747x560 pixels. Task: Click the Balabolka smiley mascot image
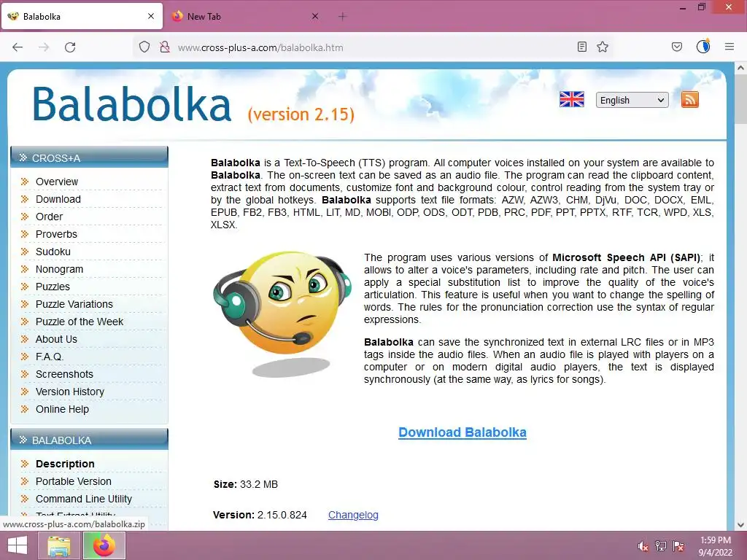coord(282,314)
